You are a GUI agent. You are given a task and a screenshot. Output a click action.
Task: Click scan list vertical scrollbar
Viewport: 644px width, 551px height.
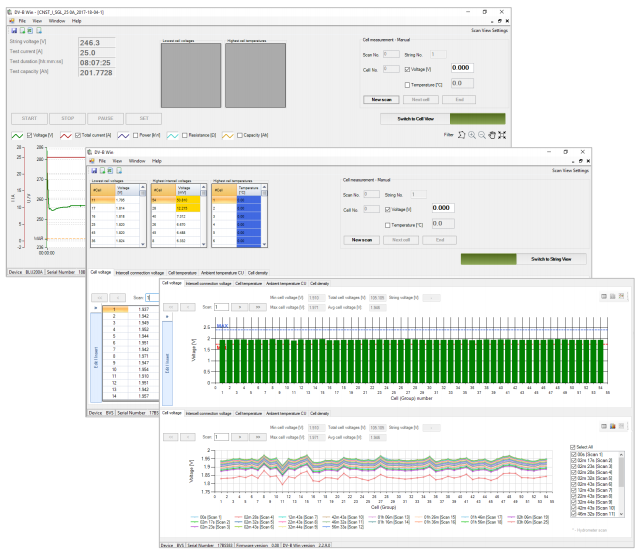point(621,484)
